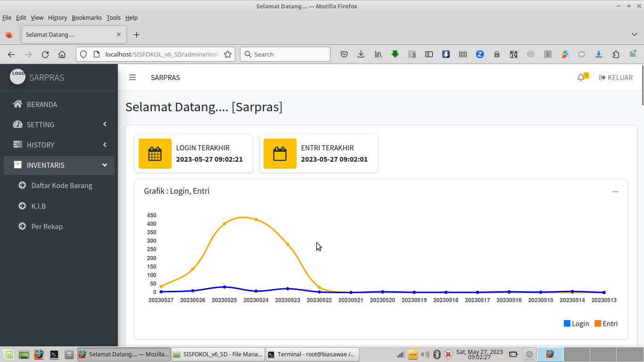This screenshot has height=362, width=644.
Task: Open the History menu in menu bar
Action: click(58, 17)
